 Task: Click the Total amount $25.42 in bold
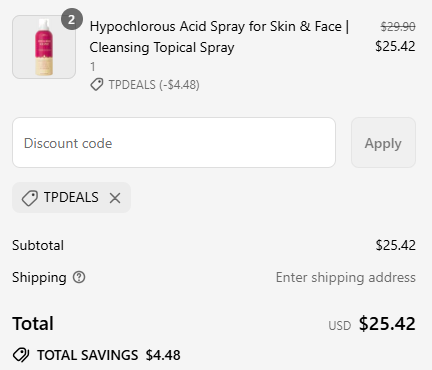[387, 324]
